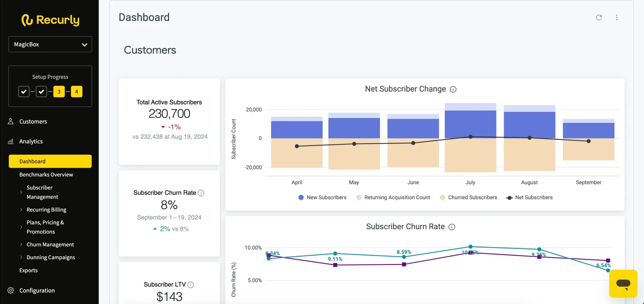Screen dimensions: 644x304
Task: Click the red down arrow beside -1%
Action: [x=163, y=127]
